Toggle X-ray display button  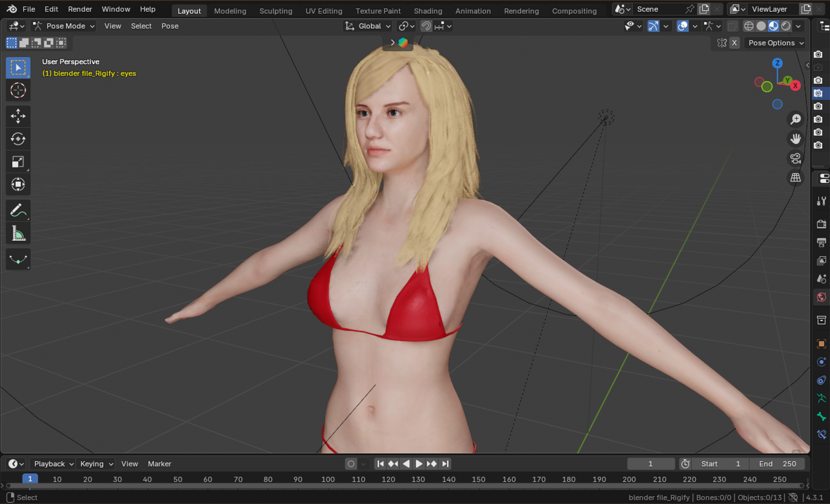(732, 26)
